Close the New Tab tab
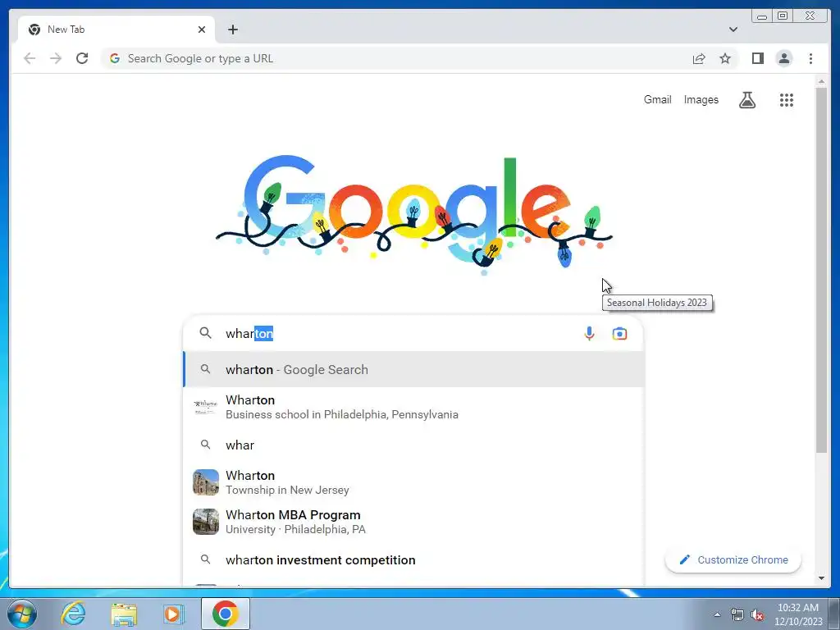Image resolution: width=840 pixels, height=630 pixels. 202,30
